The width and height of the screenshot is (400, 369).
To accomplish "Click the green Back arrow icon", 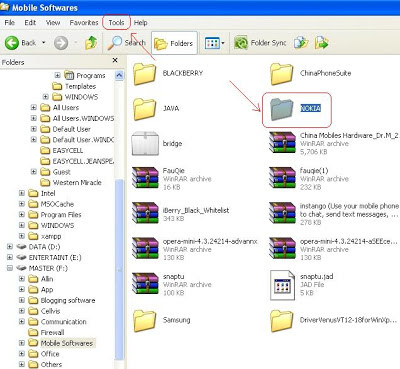I will pyautogui.click(x=12, y=43).
